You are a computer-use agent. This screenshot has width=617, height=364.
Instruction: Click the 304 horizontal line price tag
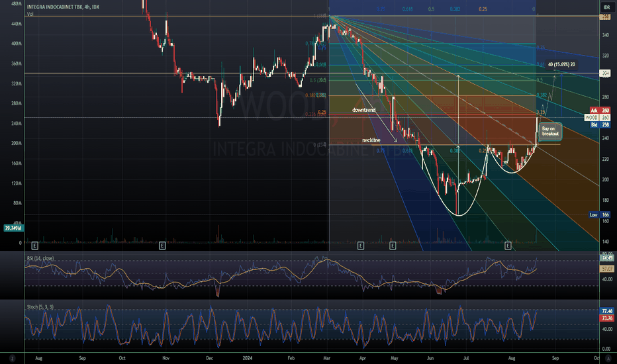click(605, 73)
